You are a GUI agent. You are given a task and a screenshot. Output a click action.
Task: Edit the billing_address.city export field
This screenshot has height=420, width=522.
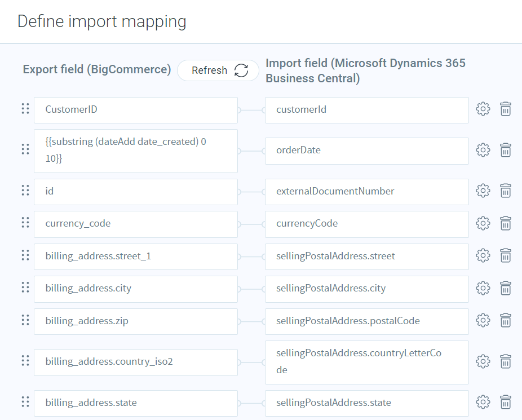[x=136, y=289]
